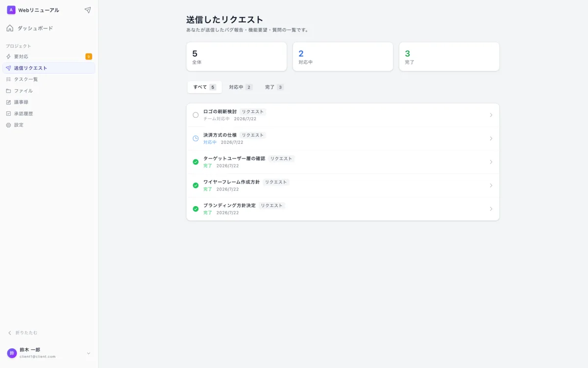
Task: Click the 完了 summary card showing 3
Action: (449, 56)
